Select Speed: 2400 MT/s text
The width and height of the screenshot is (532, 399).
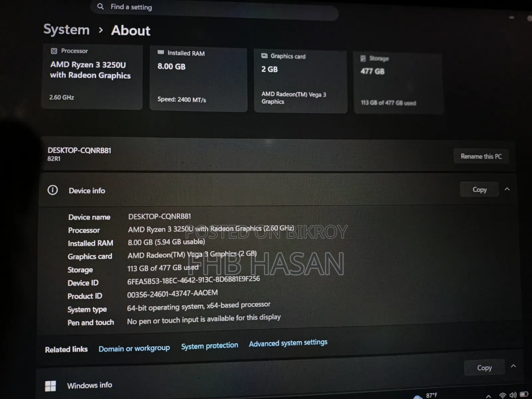click(x=182, y=99)
